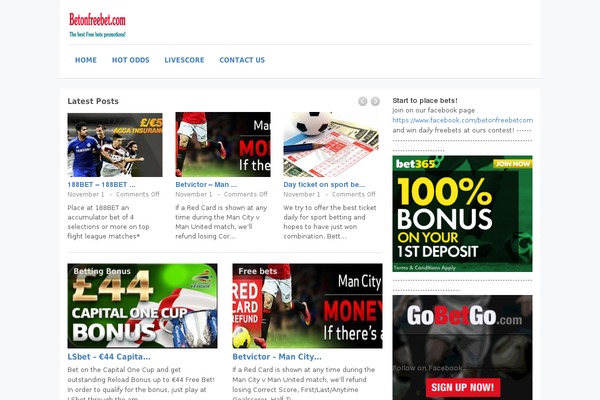The width and height of the screenshot is (600, 400).
Task: Open the £44 Capital One Cup bonus image
Action: click(x=142, y=306)
